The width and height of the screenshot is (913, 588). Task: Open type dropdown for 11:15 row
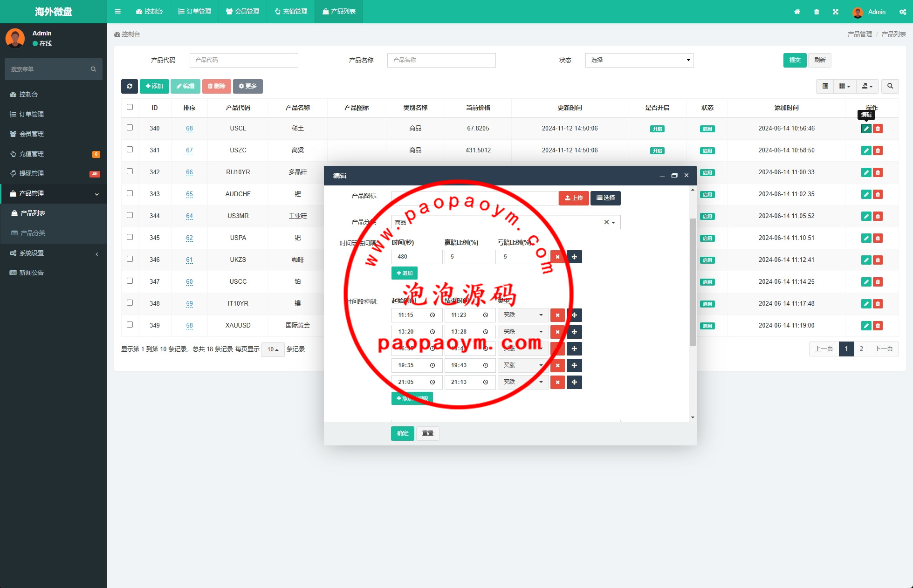[x=523, y=315]
